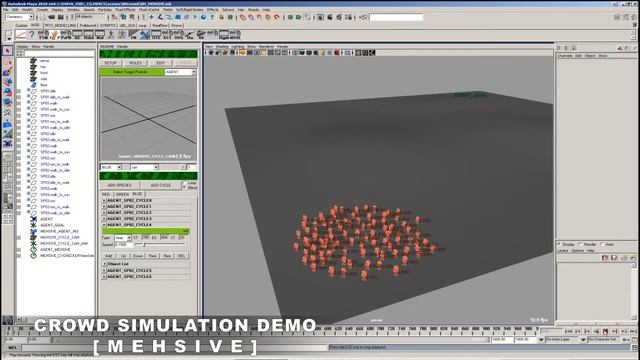Select the Loop radio button
This screenshot has width=640, height=360.
click(x=185, y=183)
